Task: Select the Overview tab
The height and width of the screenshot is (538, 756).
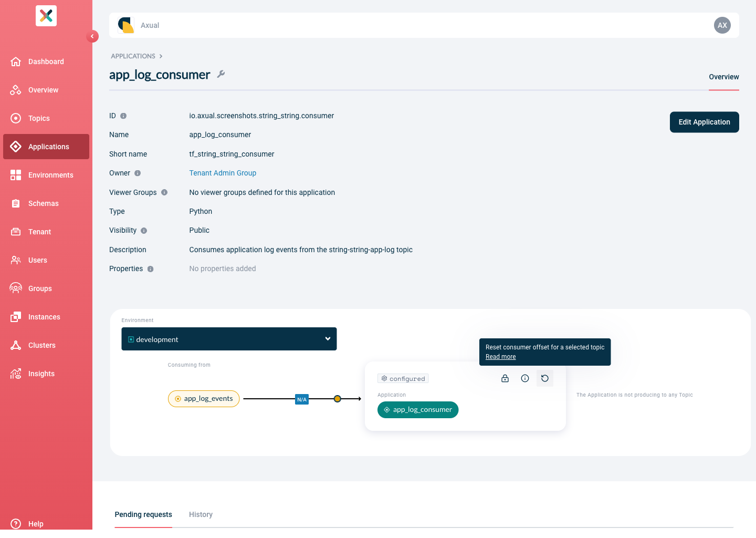Action: pos(724,77)
